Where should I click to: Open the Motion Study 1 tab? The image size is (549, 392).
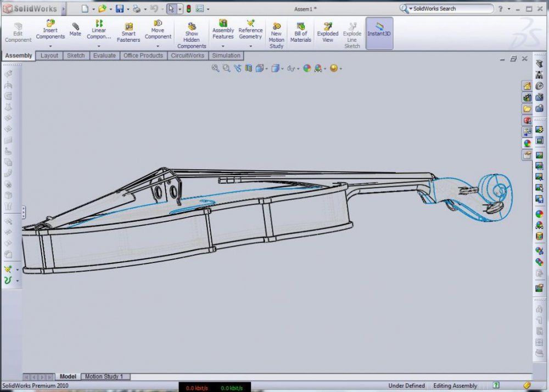104,377
